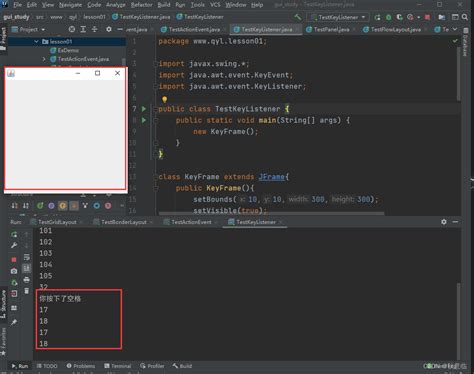The image size is (474, 374).
Task: Clear console with the trash icon
Action: 26,291
